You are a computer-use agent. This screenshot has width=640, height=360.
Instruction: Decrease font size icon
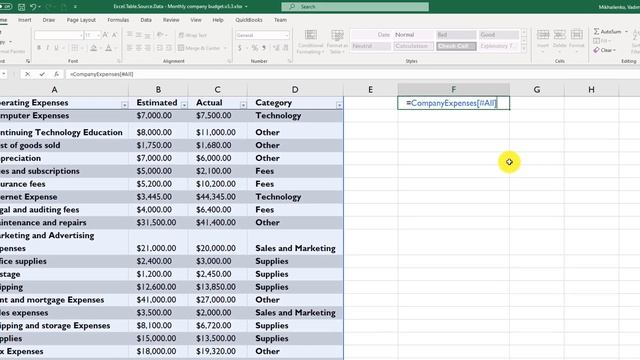[x=115, y=35]
